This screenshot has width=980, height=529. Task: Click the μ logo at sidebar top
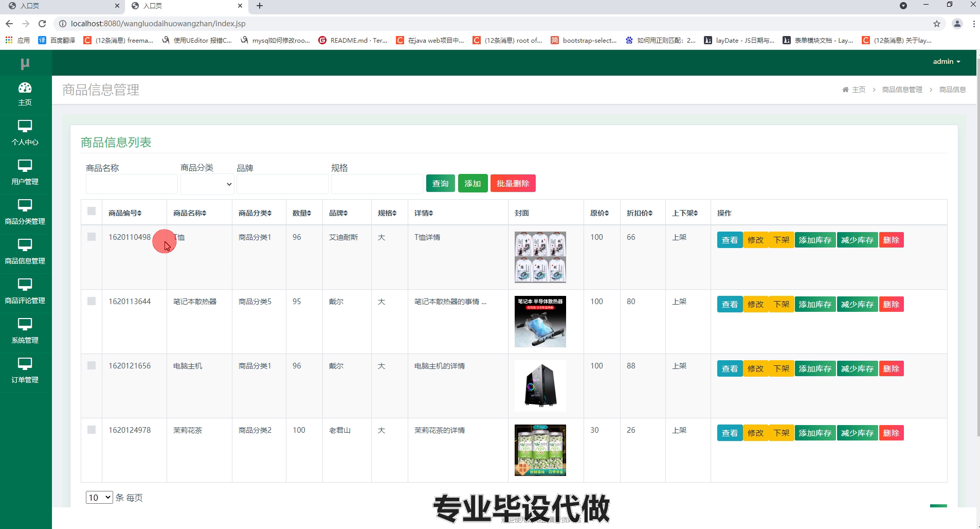pos(25,63)
